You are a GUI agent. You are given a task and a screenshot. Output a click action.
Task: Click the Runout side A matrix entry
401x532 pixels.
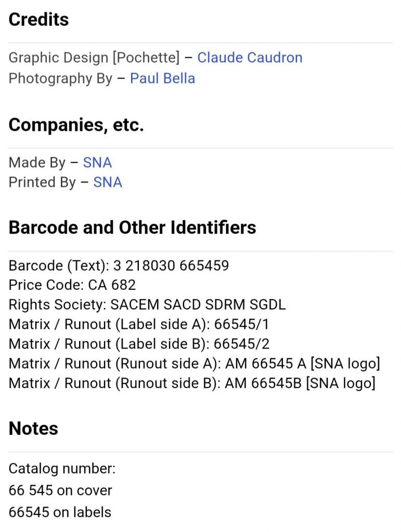(194, 364)
